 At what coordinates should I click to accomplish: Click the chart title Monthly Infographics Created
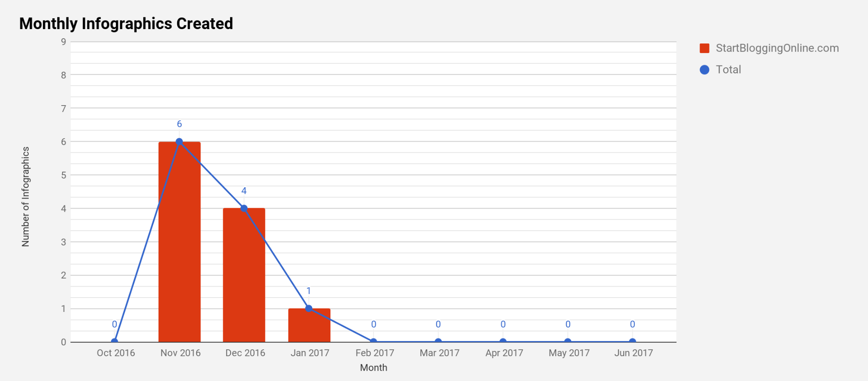(x=126, y=23)
